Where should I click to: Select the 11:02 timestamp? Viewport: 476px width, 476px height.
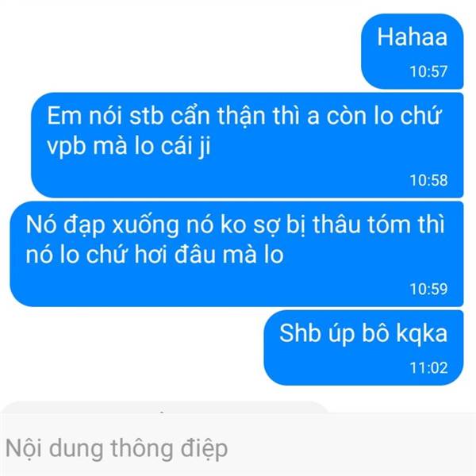(428, 368)
